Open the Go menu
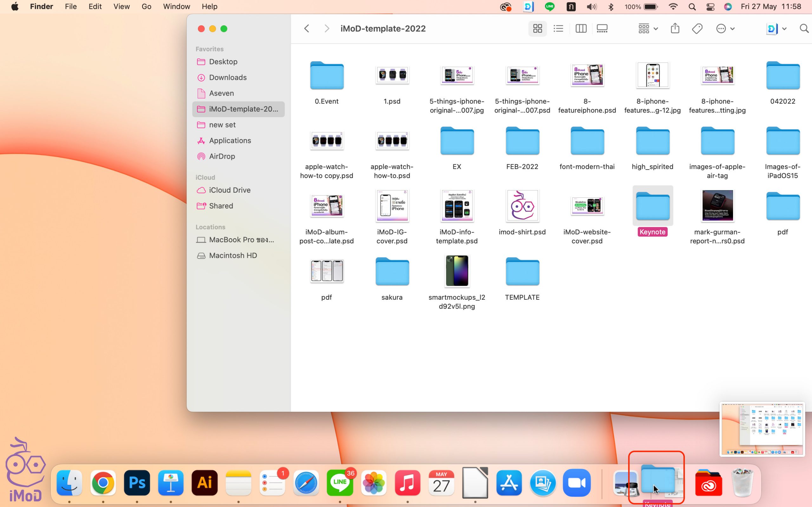The width and height of the screenshot is (812, 507). coord(146,6)
